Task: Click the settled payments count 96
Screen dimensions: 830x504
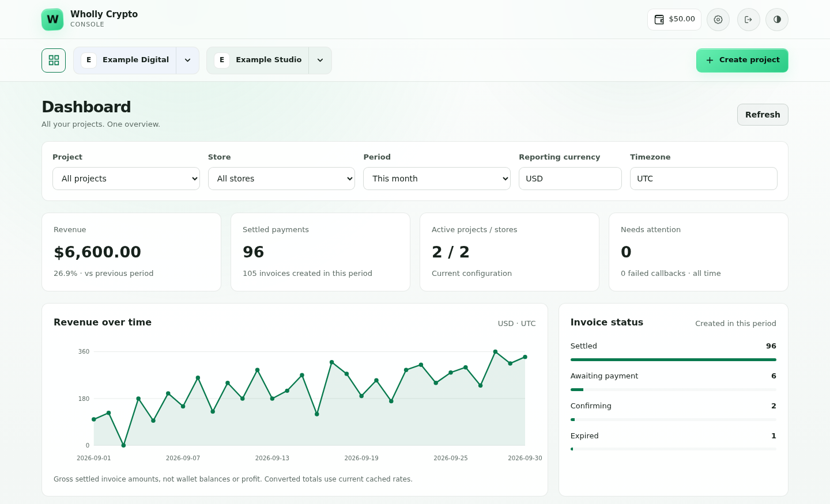Action: pyautogui.click(x=254, y=252)
